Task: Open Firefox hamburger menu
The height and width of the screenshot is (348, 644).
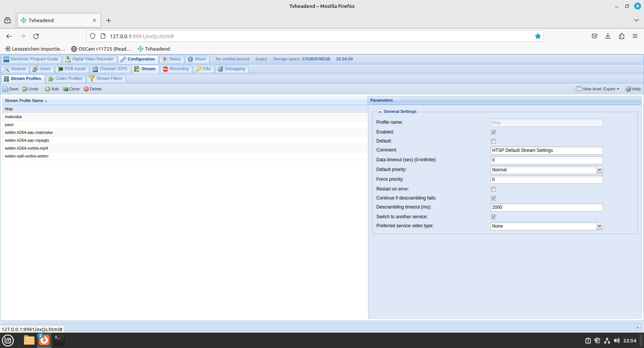Action: point(635,36)
